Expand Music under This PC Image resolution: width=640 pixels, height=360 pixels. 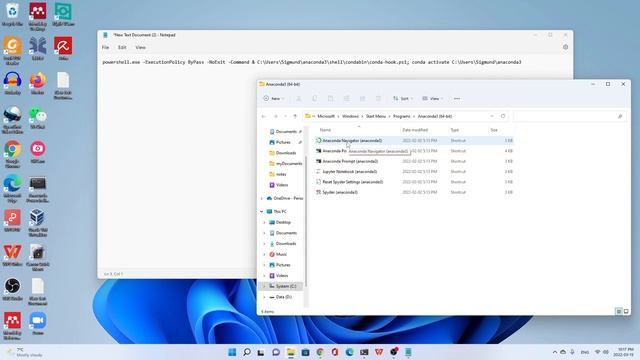264,254
